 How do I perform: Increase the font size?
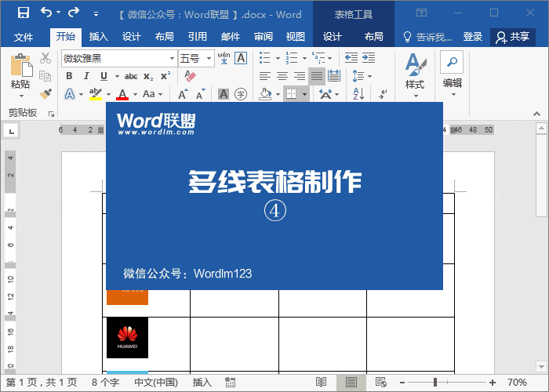click(x=183, y=94)
